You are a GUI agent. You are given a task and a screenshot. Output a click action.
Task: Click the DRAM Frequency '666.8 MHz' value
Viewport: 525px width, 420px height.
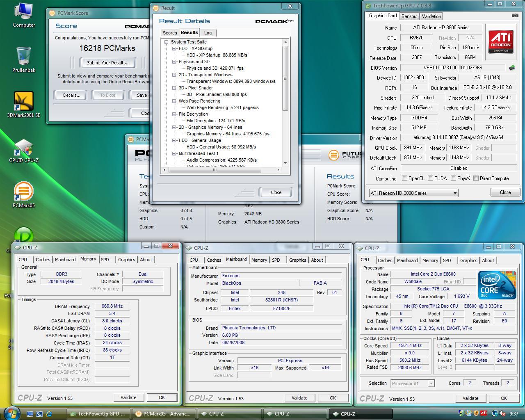(x=112, y=306)
